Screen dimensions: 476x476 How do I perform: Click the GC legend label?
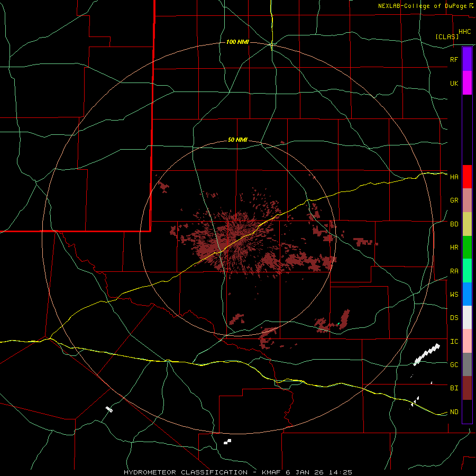454,365
